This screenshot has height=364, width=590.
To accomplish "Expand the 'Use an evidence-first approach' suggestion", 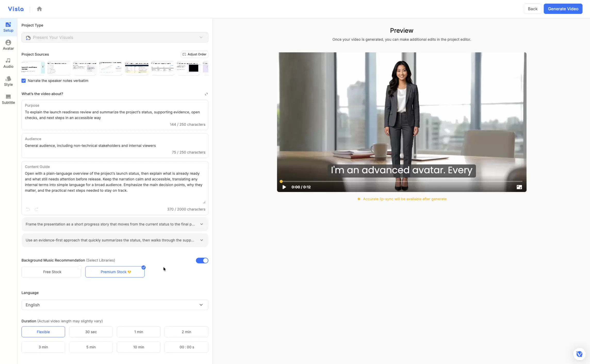I will pyautogui.click(x=115, y=240).
